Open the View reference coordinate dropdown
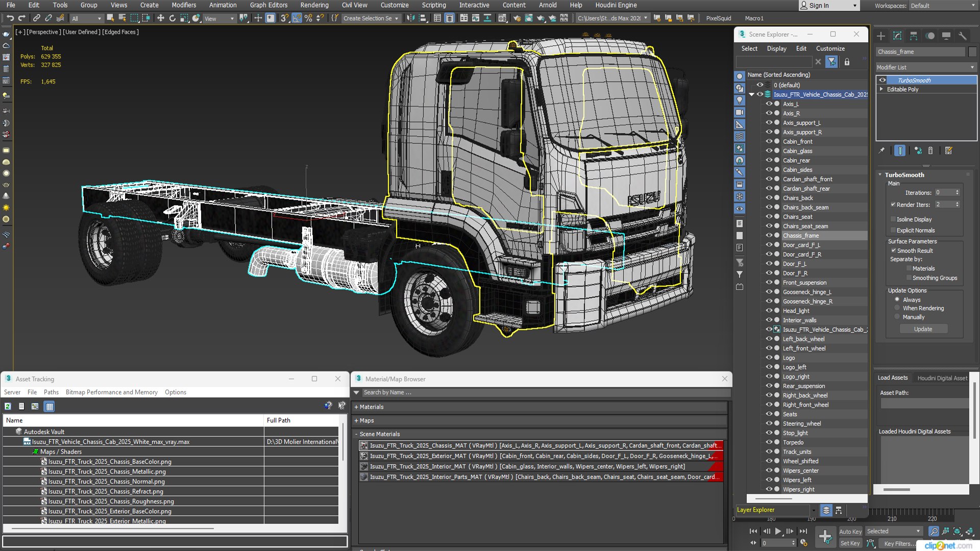Screen dimensions: 980x551 [x=219, y=18]
